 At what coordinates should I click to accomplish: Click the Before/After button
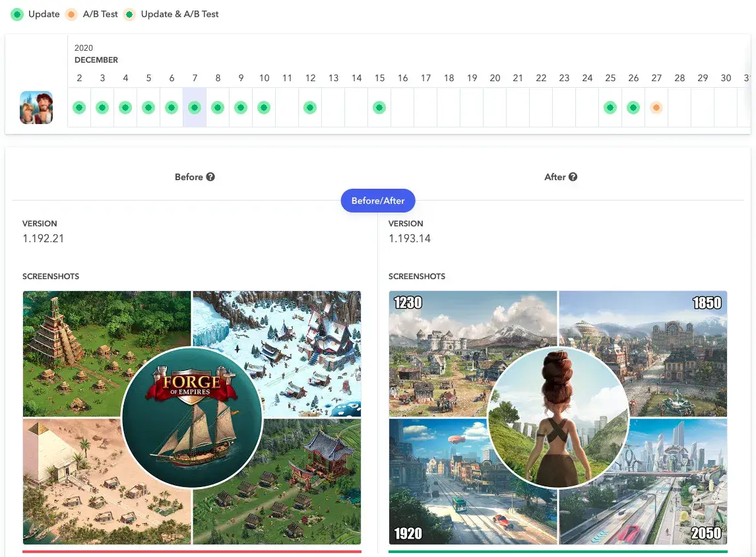click(x=378, y=201)
